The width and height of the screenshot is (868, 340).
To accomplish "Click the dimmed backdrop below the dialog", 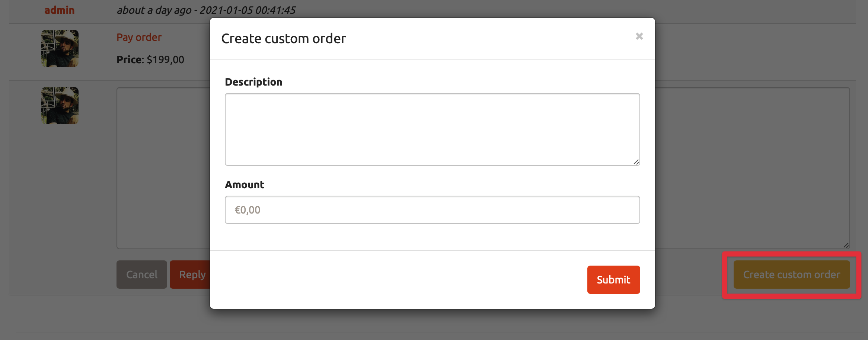I will tap(432, 324).
